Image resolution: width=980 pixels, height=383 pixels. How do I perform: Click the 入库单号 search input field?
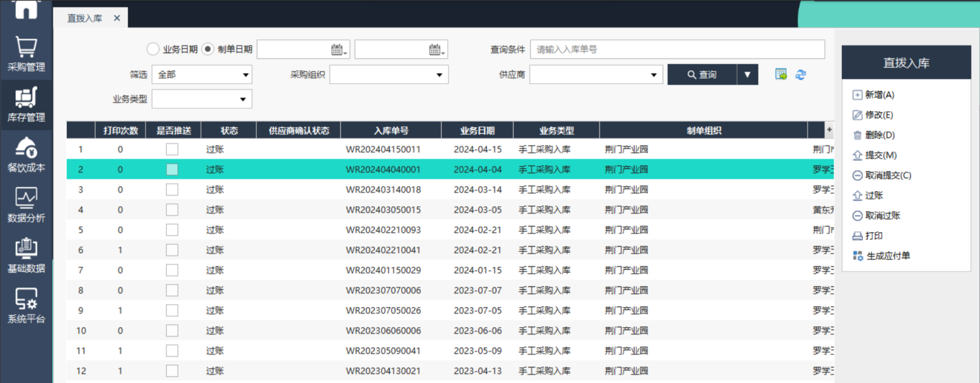pos(677,50)
